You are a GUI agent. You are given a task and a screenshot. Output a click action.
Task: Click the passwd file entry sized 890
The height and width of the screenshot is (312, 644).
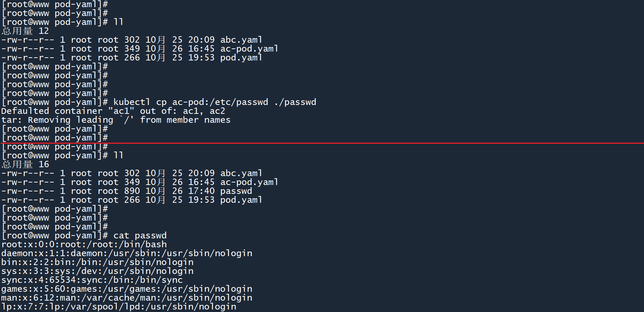point(236,191)
